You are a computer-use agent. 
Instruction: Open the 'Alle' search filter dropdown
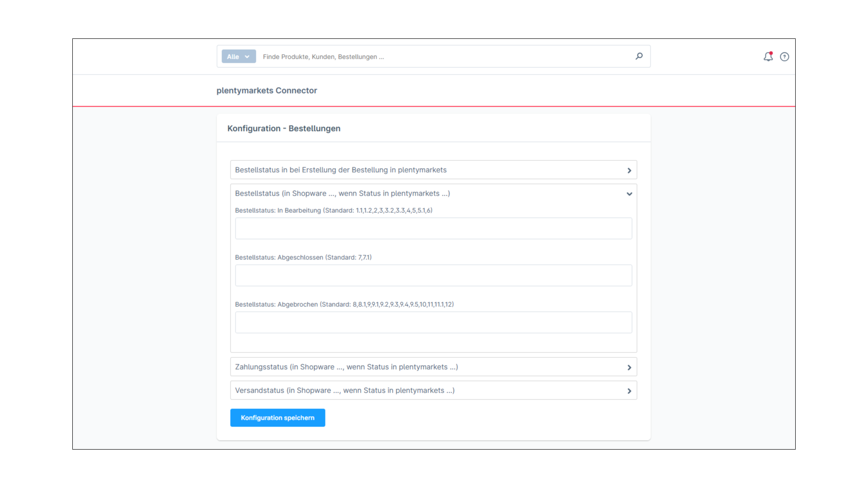pos(239,56)
